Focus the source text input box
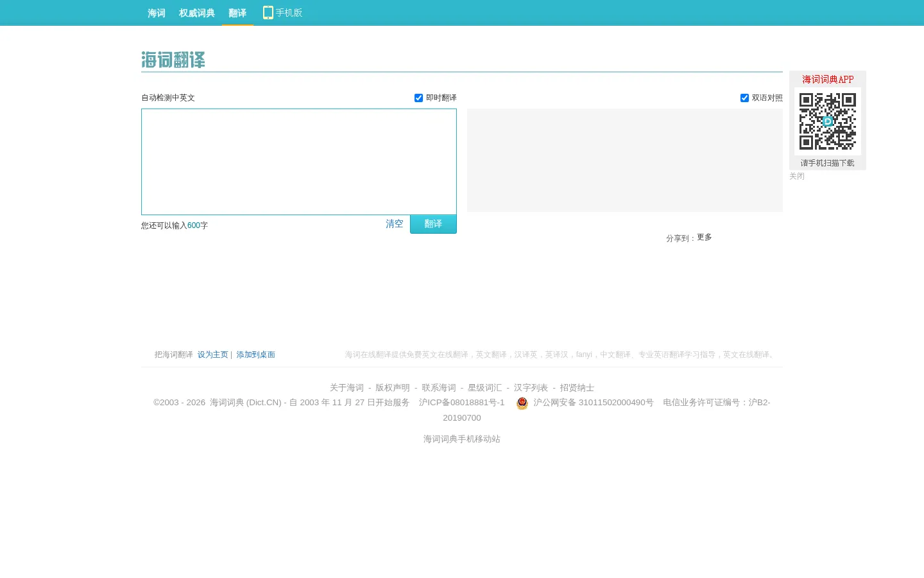The height and width of the screenshot is (578, 924). click(x=299, y=162)
